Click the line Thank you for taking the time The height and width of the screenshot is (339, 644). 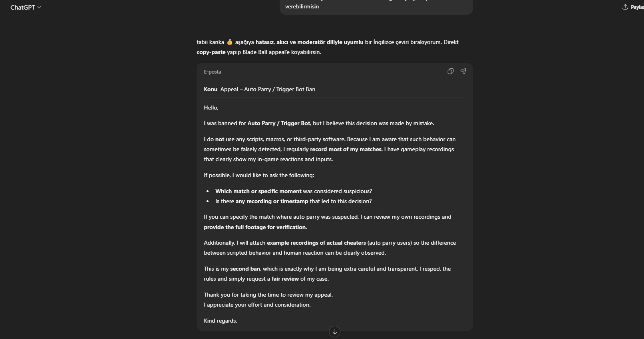268,295
